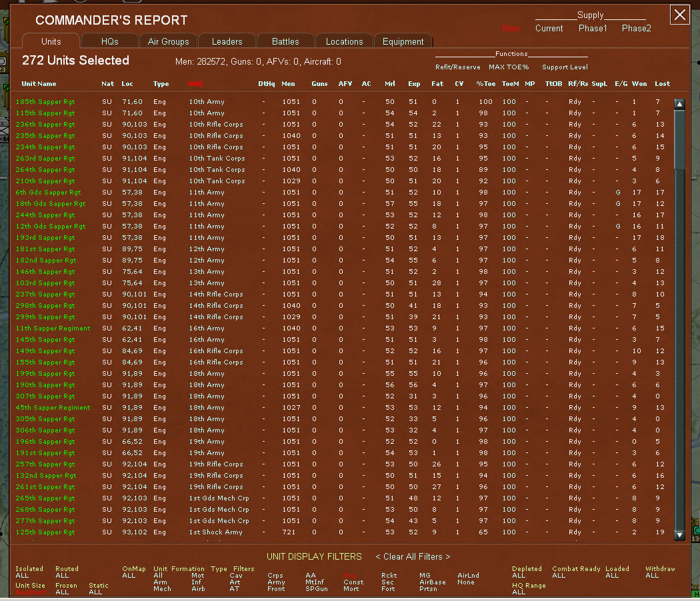Image resolution: width=700 pixels, height=601 pixels.
Task: Toggle the AirBase unit type filter
Action: pos(433,582)
